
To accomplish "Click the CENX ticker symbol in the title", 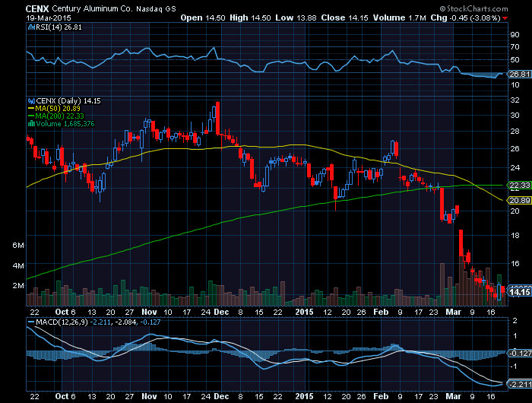I will tap(38, 8).
